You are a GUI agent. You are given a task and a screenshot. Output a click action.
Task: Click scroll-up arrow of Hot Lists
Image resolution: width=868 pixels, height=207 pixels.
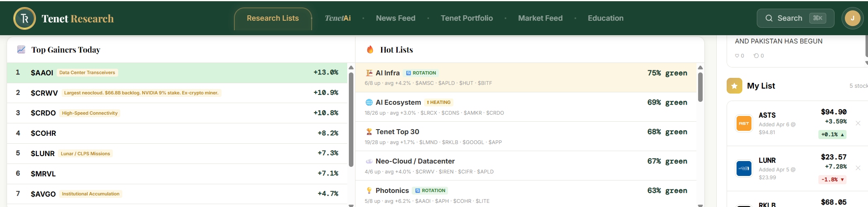coord(700,67)
